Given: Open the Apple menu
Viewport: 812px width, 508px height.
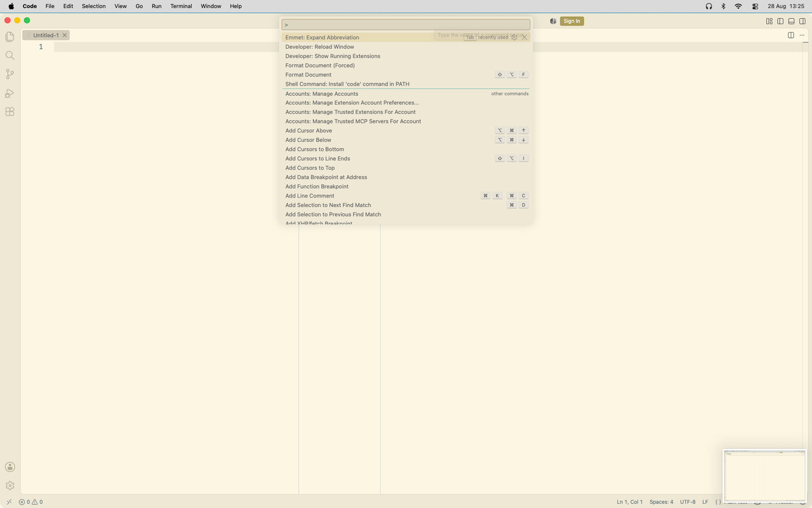Looking at the screenshot, I should (x=11, y=6).
